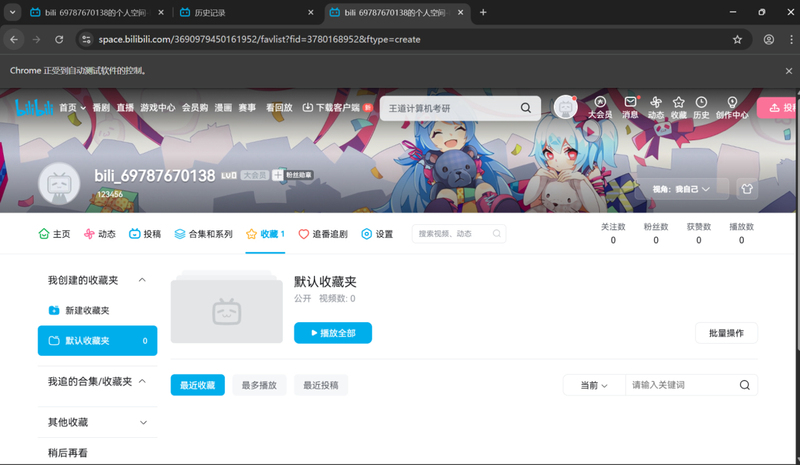Screen dimensions: 800x465
Task: Open the 当前 scope dropdown
Action: pos(594,385)
